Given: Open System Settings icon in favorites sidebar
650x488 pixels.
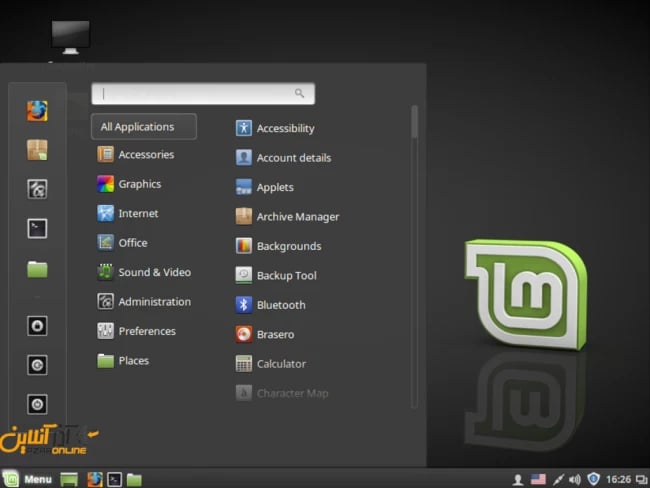Looking at the screenshot, I should (37, 189).
